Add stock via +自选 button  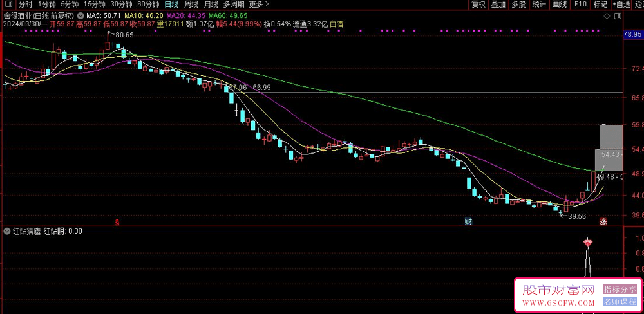coord(621,5)
